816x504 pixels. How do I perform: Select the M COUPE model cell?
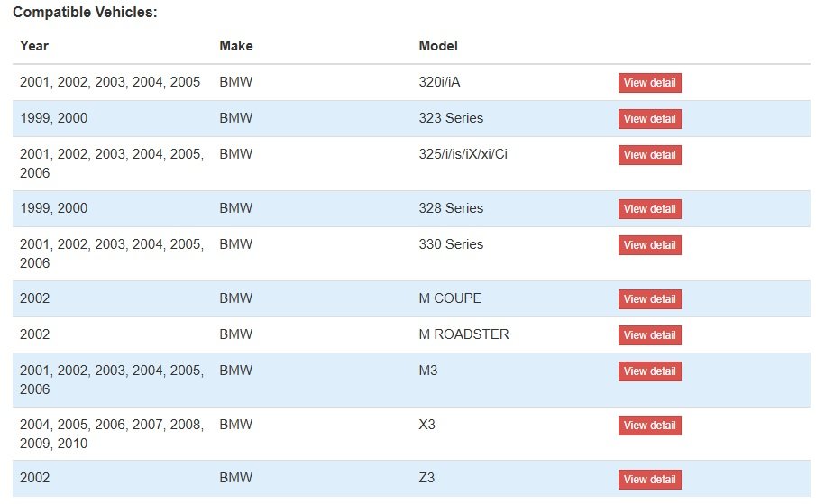point(450,298)
